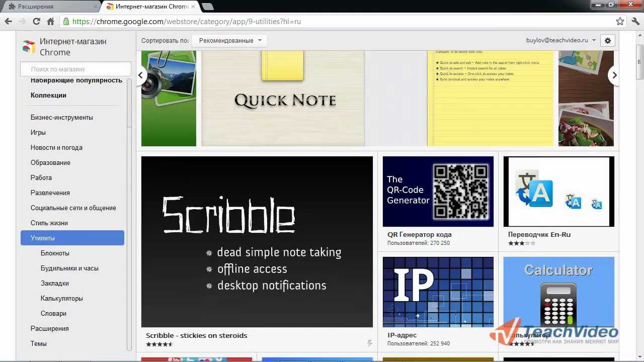Open Коллекции in the sidebar
Screen dimensions: 644x362
point(48,96)
